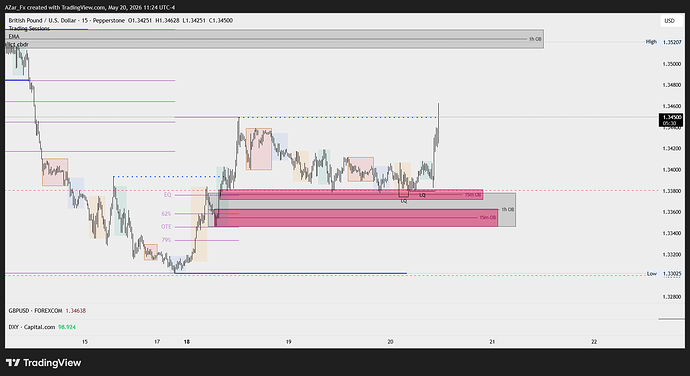Click bold date 18 on the time axis

[x=187, y=342]
